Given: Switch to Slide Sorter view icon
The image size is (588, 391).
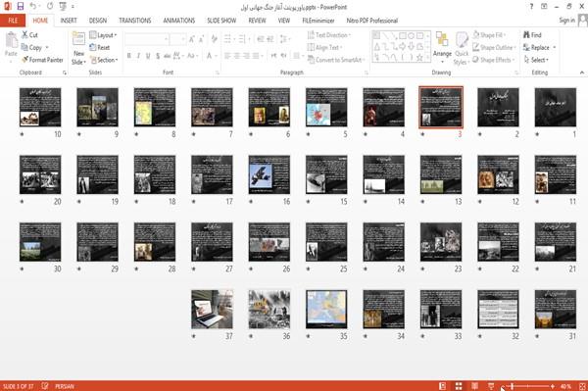Looking at the screenshot, I should tap(459, 386).
